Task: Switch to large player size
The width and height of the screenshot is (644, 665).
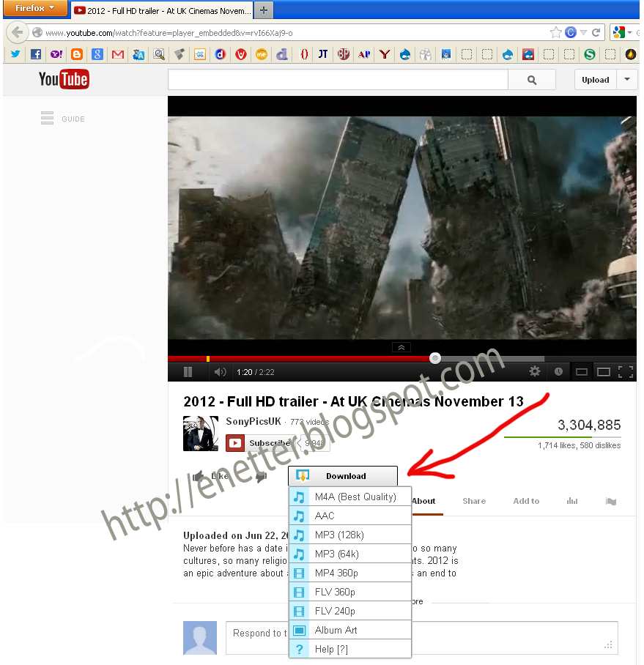Action: point(604,372)
